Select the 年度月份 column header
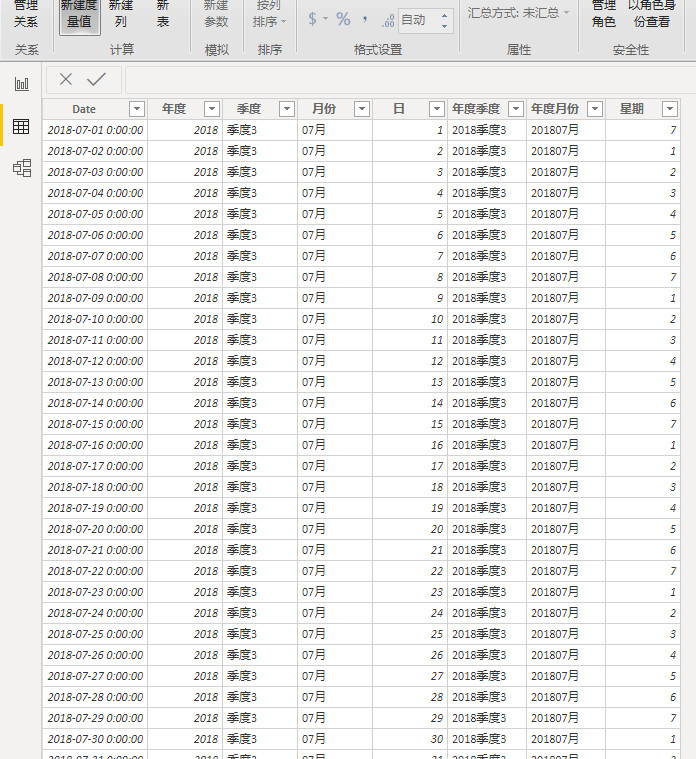The image size is (696, 759). [x=555, y=109]
